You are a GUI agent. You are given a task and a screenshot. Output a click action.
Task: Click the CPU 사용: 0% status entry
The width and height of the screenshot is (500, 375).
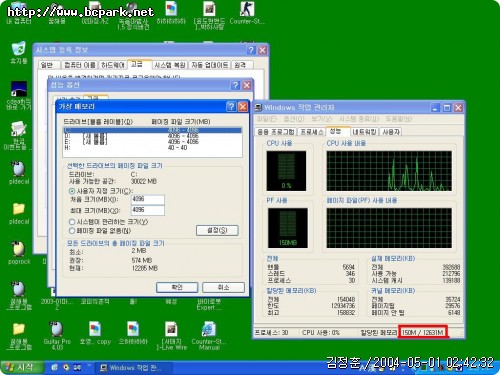tap(321, 333)
